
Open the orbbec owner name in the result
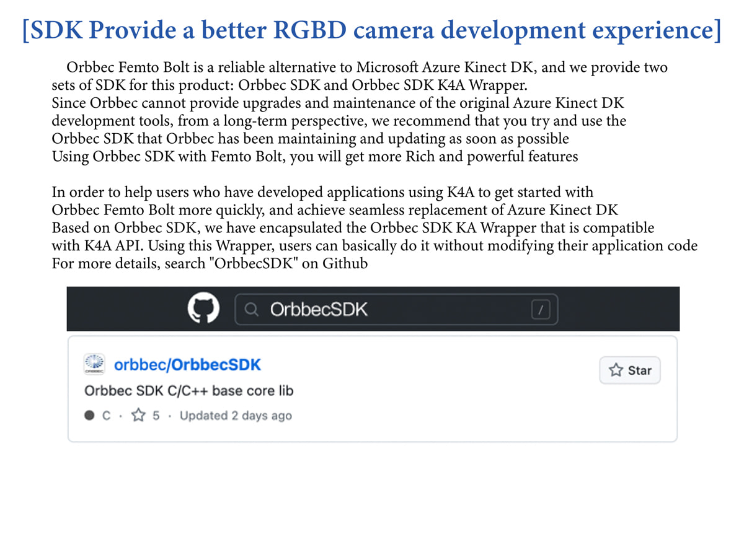(139, 364)
